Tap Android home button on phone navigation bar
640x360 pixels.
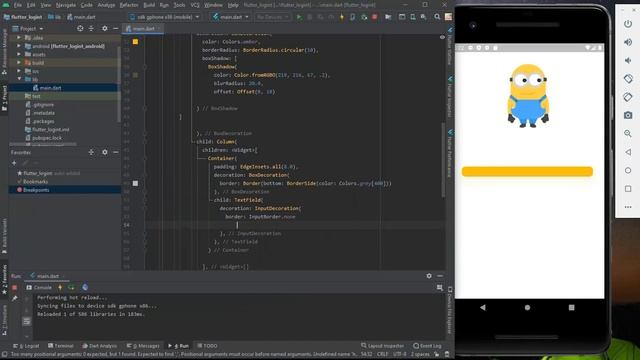point(527,308)
